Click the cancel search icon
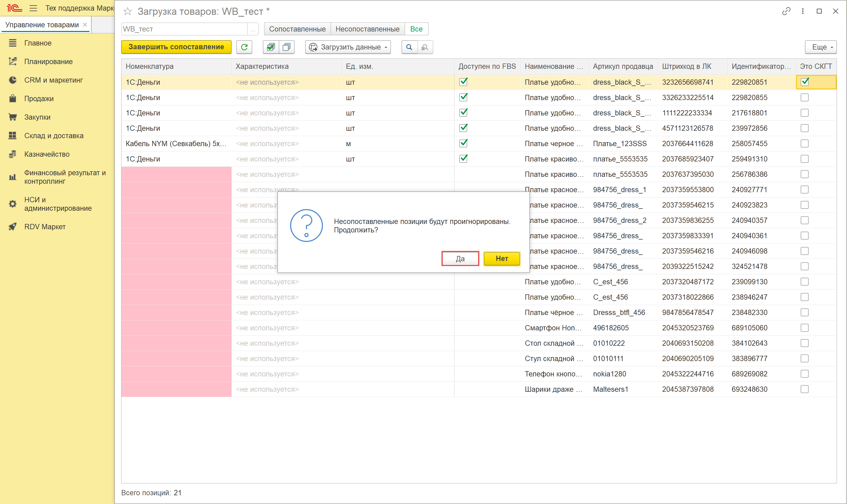 click(x=425, y=47)
